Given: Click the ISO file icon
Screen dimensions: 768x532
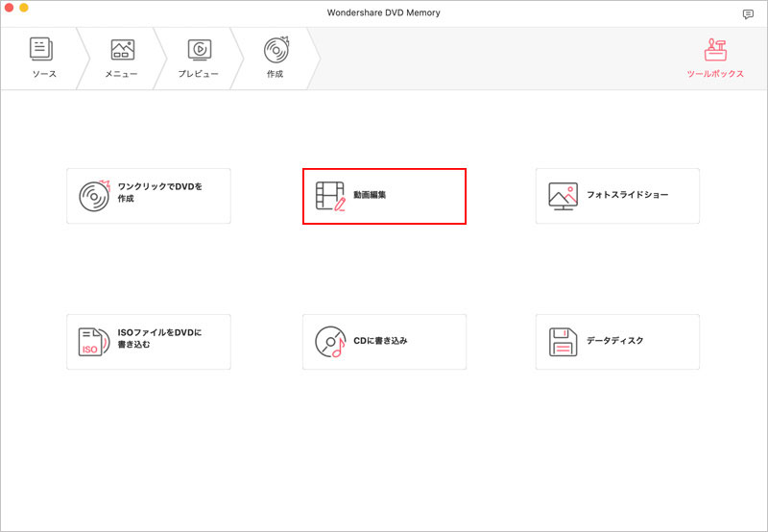Looking at the screenshot, I should click(x=93, y=342).
